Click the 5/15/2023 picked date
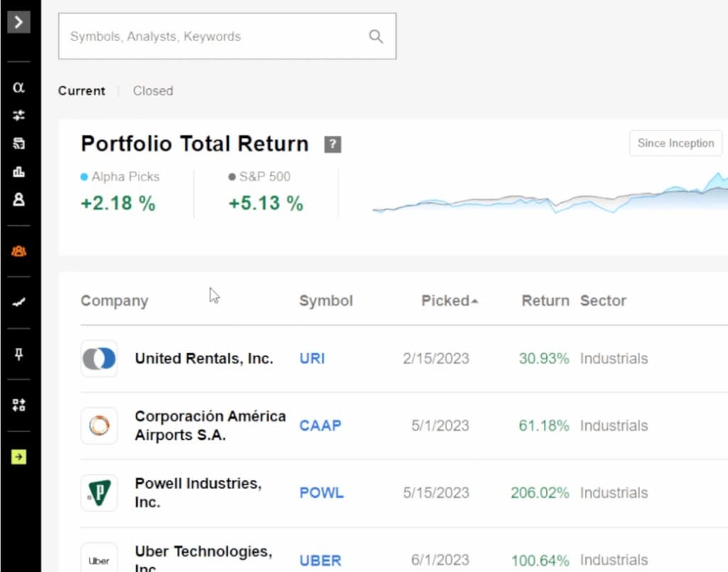 pyautogui.click(x=436, y=493)
